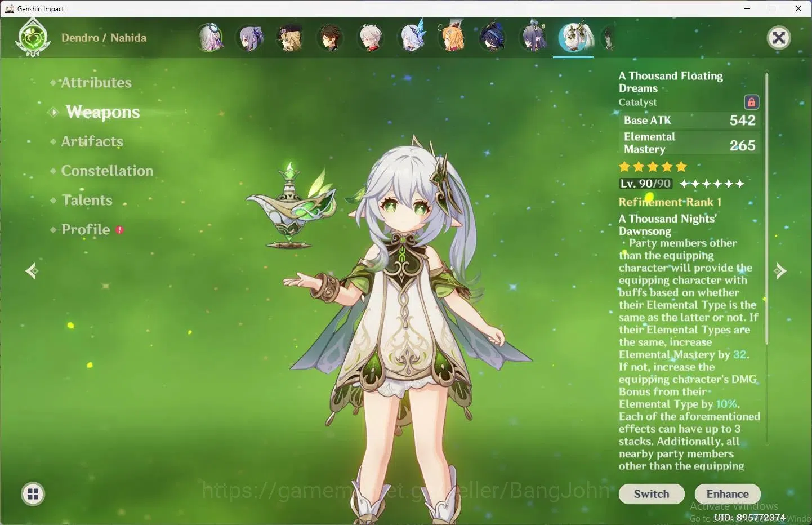
Task: Select the Zhongli character portrait
Action: (x=331, y=38)
